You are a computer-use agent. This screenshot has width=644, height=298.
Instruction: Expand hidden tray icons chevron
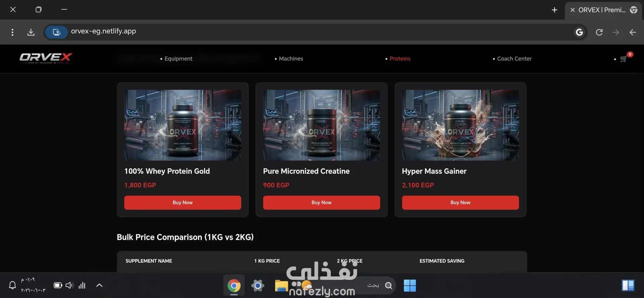99,285
